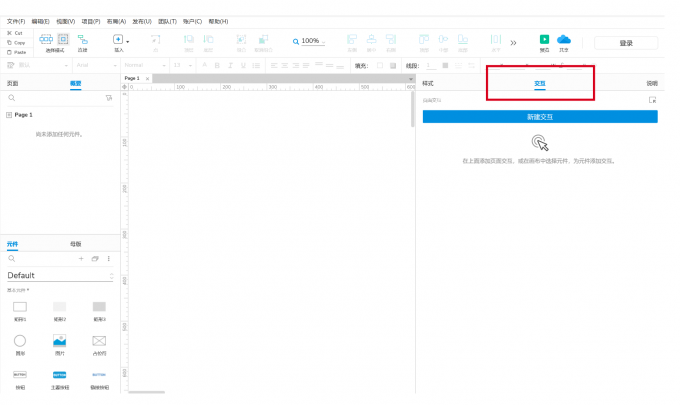This screenshot has width=680, height=405.
Task: Click the line (线段) color swatch
Action: (445, 65)
